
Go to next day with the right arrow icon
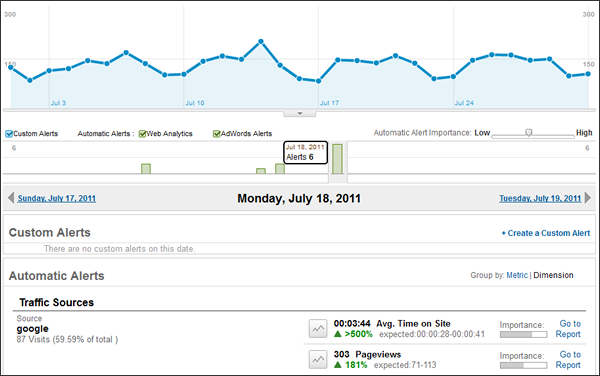click(588, 198)
